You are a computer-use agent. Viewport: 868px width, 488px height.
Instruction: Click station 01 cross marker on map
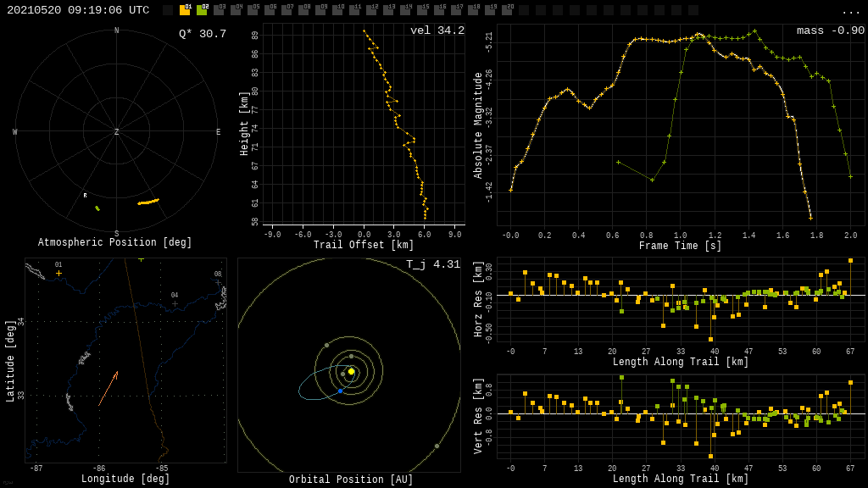pyautogui.click(x=58, y=274)
